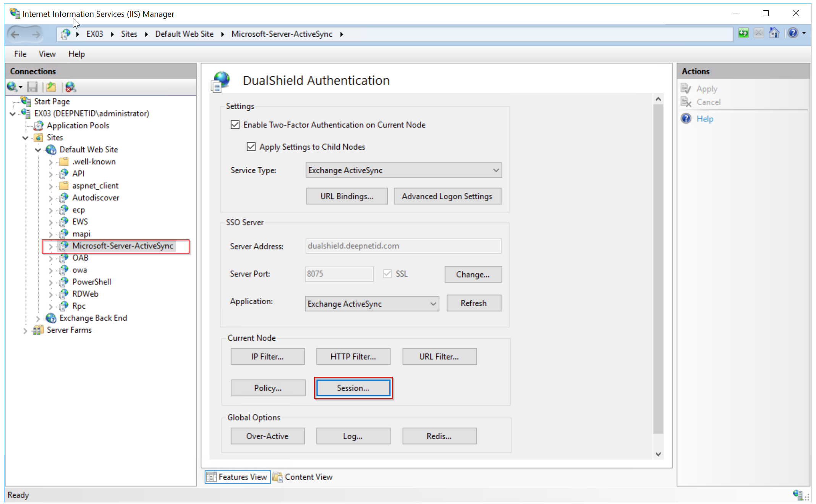Click the Server Address input field
The height and width of the screenshot is (504, 816).
(x=403, y=246)
